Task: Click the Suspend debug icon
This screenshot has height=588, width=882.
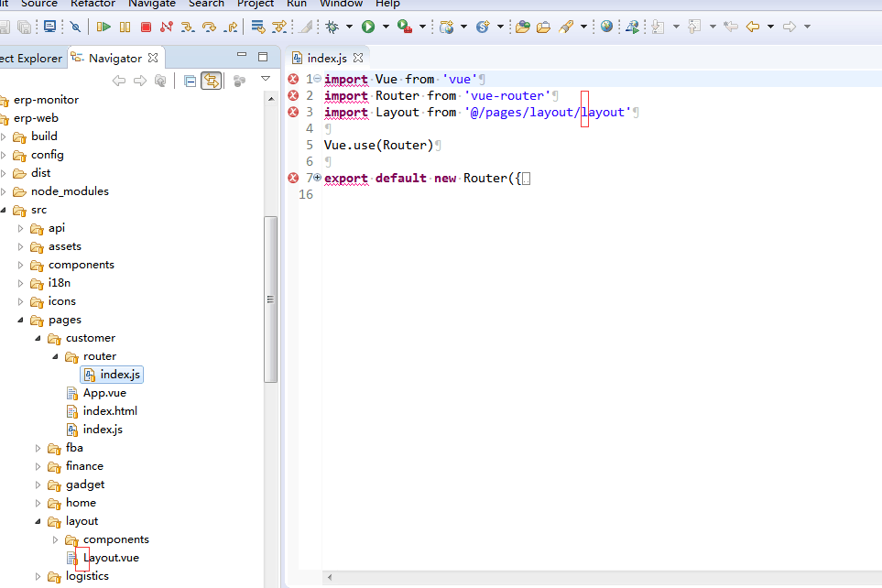Action: tap(125, 27)
